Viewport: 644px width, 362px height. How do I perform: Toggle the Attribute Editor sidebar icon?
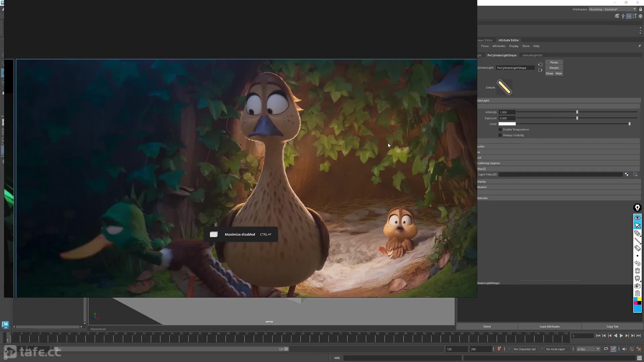629,16
